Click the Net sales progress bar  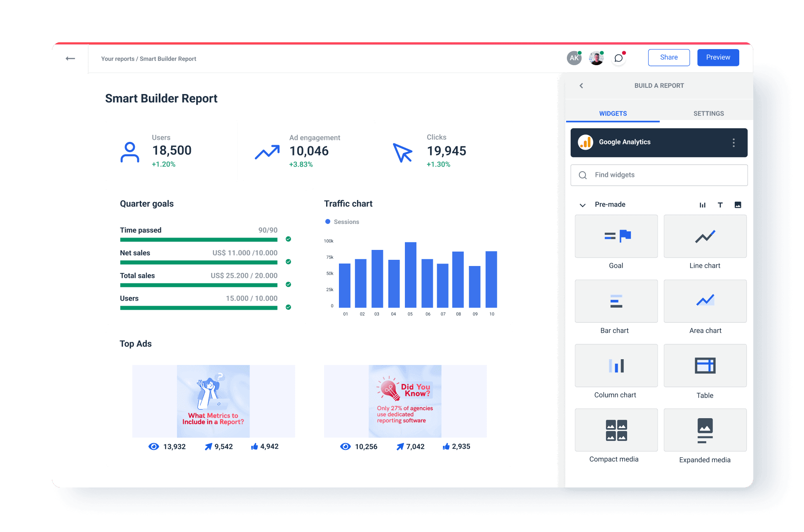198,262
